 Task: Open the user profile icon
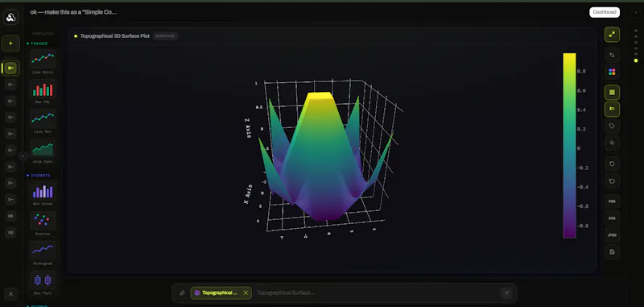coord(10,294)
